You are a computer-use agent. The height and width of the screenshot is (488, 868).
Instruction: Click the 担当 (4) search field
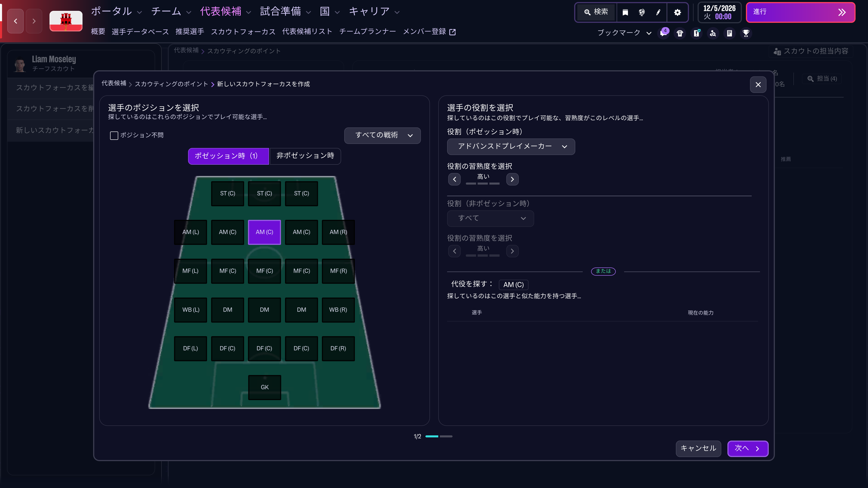(823, 79)
